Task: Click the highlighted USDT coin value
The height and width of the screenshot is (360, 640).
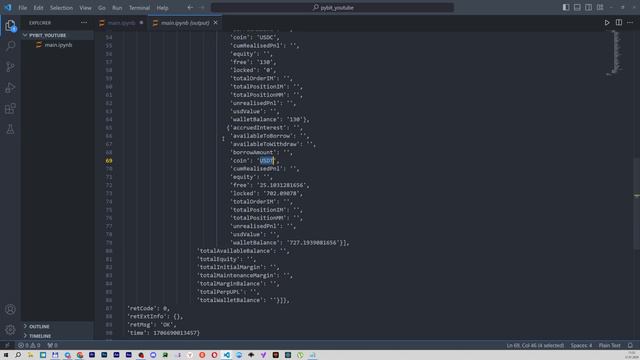Action: pos(267,160)
